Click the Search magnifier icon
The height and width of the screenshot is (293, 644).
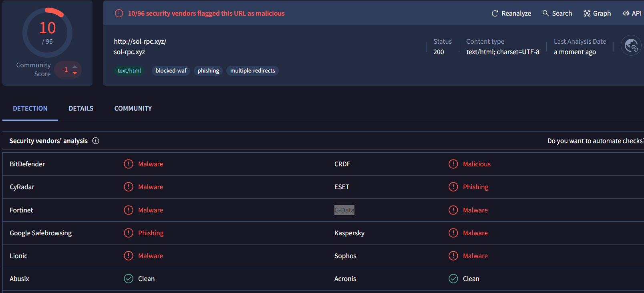545,13
